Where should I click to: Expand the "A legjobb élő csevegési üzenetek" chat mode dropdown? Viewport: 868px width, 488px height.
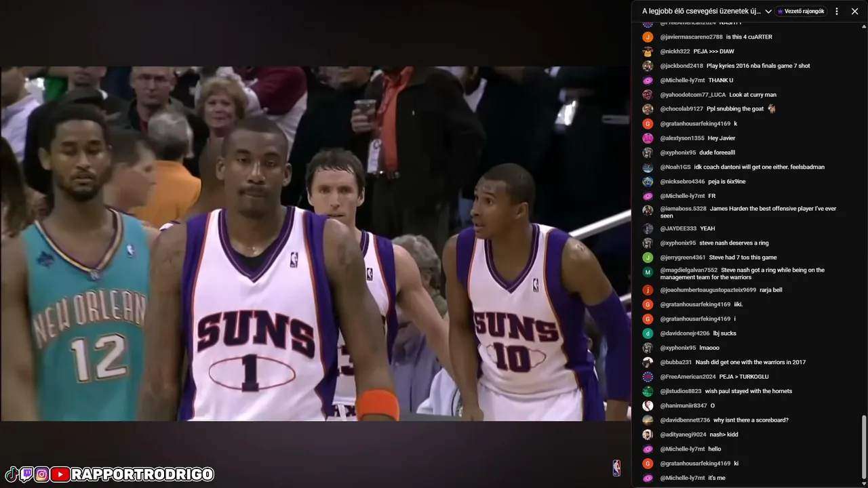pos(707,12)
